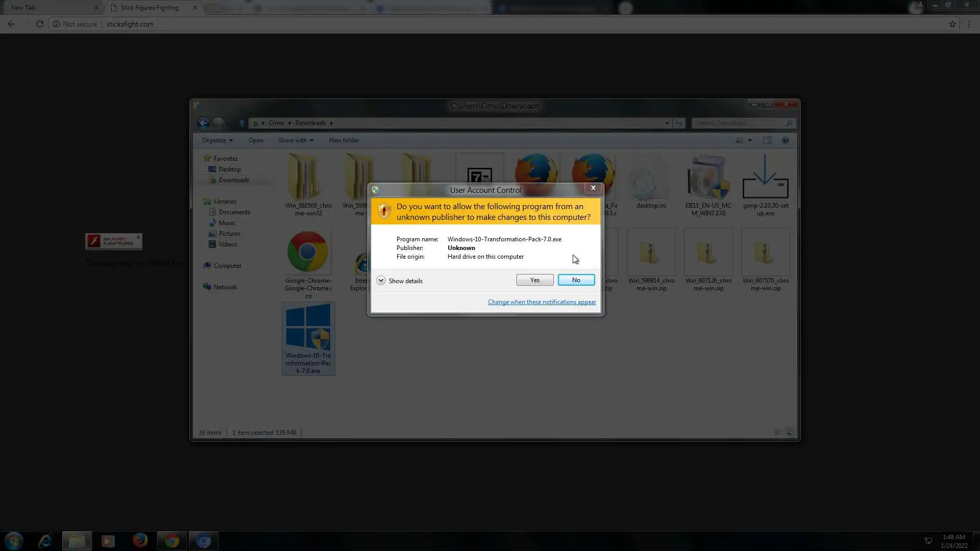Select Win_607570_chrome-win.zip archive
980x551 pixels.
pyautogui.click(x=765, y=254)
